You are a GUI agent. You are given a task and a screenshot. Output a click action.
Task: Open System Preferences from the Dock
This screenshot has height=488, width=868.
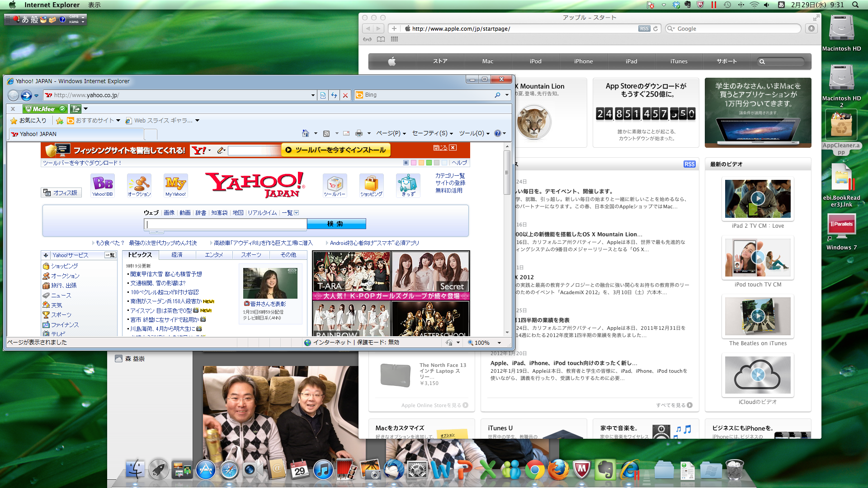[417, 470]
